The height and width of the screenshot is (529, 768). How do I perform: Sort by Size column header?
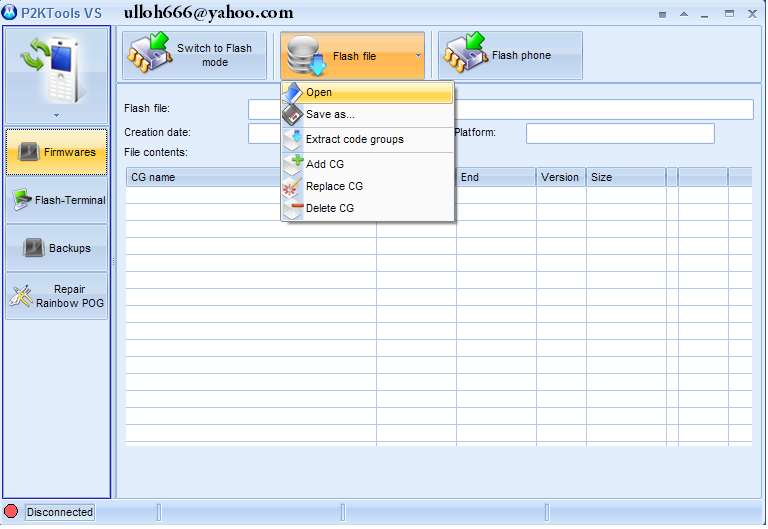(626, 177)
